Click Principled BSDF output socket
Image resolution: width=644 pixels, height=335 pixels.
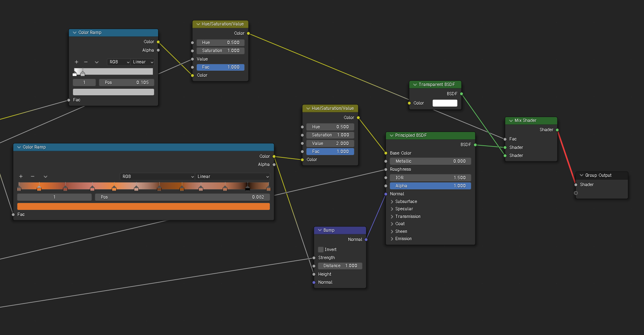[x=475, y=145]
